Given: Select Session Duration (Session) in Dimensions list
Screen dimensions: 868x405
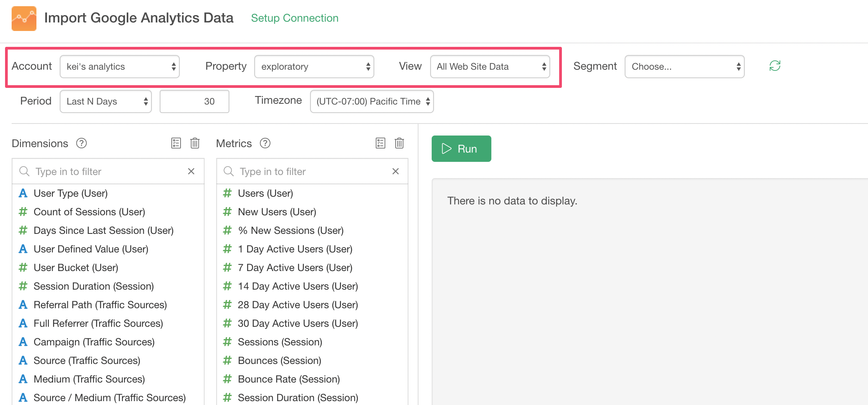Looking at the screenshot, I should pos(108,286).
